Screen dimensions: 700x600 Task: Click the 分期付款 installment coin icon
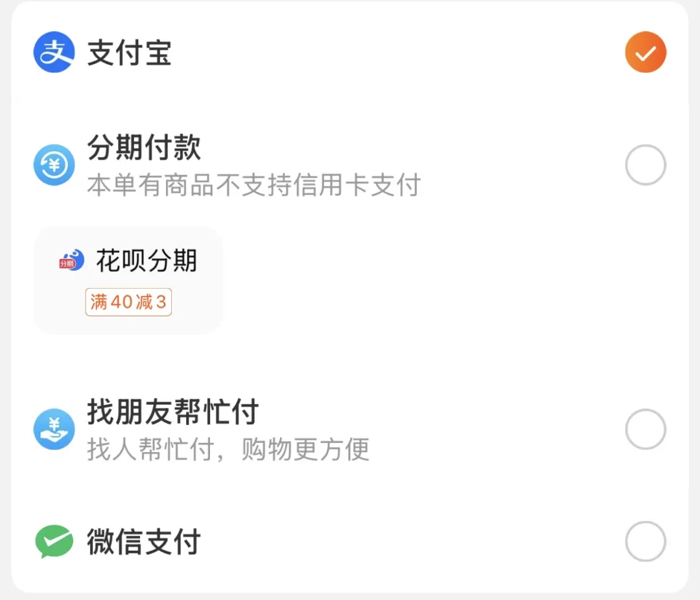pyautogui.click(x=54, y=164)
